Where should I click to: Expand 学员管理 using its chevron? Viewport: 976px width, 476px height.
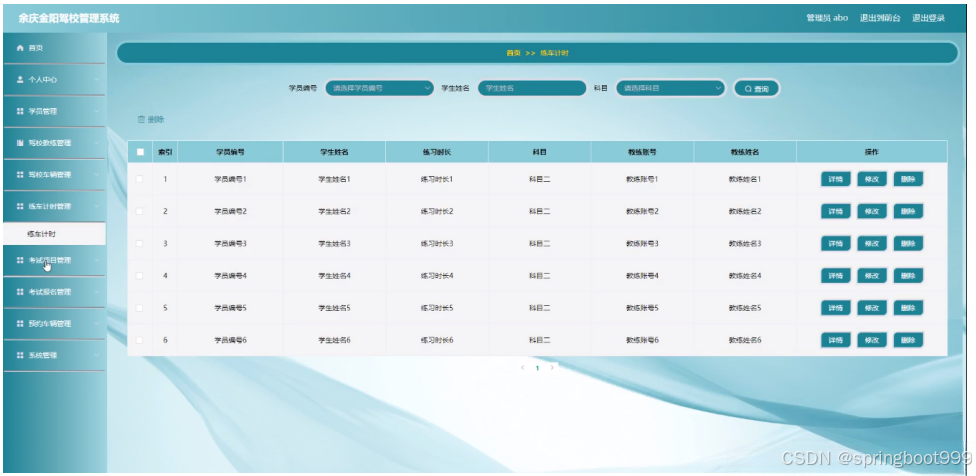[97, 111]
